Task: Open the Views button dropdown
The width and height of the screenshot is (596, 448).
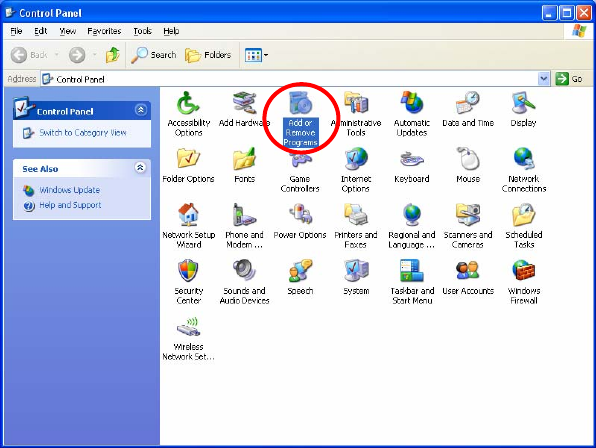Action: pyautogui.click(x=266, y=55)
